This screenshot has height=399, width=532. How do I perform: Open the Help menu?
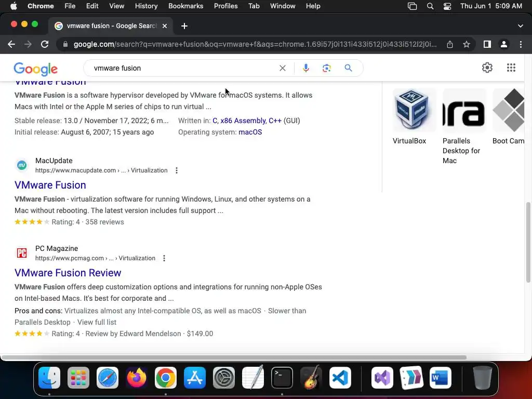(x=313, y=6)
